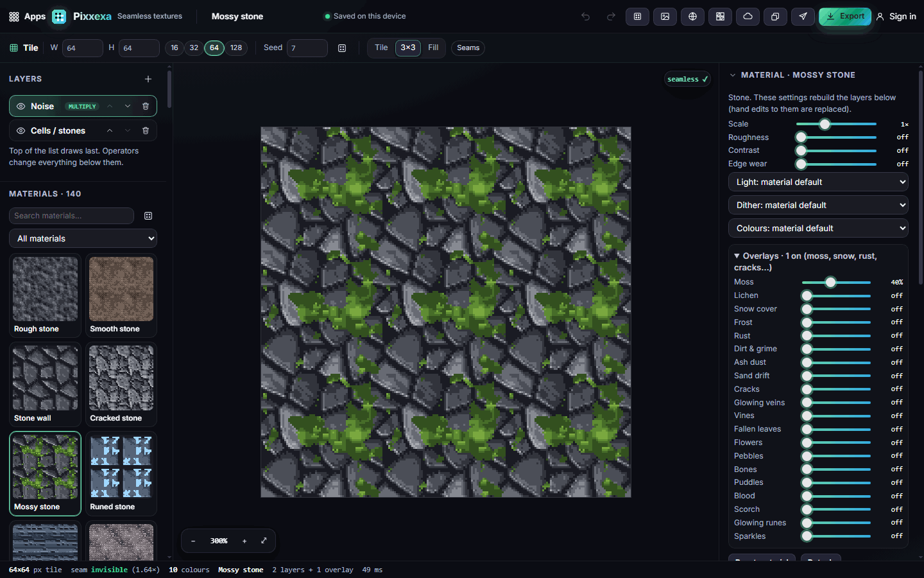Click the redo arrow in the top bar

point(611,17)
